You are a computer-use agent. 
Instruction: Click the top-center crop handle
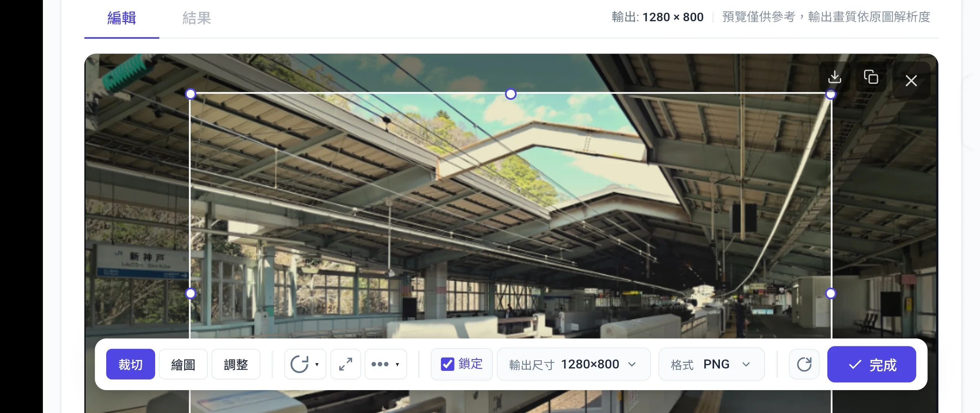click(510, 94)
